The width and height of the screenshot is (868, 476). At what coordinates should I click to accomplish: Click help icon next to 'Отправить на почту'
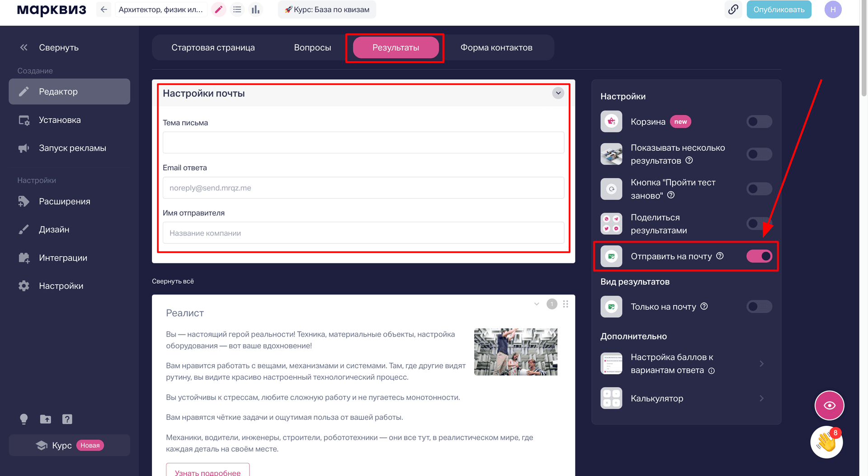(x=720, y=256)
